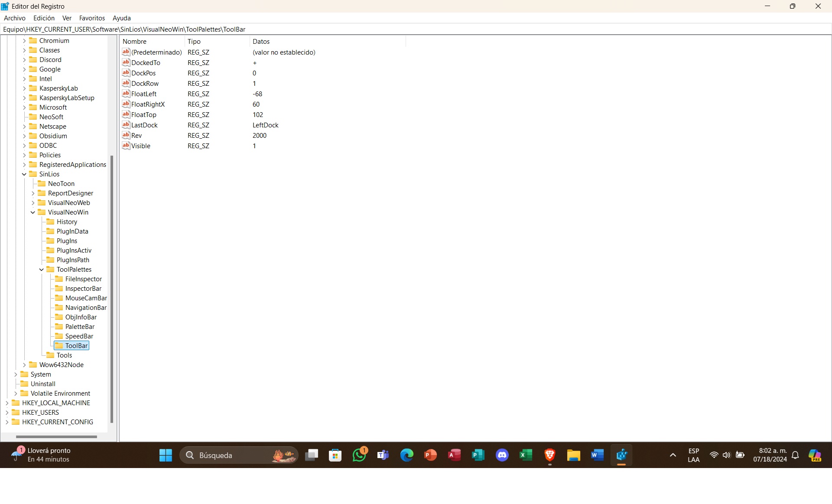Click the FloatLeft string value icon
The image size is (832, 504).
click(x=126, y=94)
